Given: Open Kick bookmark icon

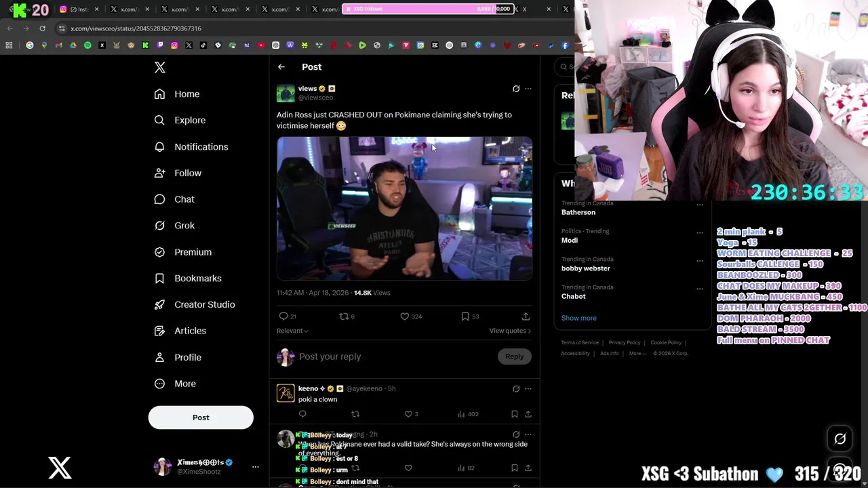Looking at the screenshot, I should [145, 45].
